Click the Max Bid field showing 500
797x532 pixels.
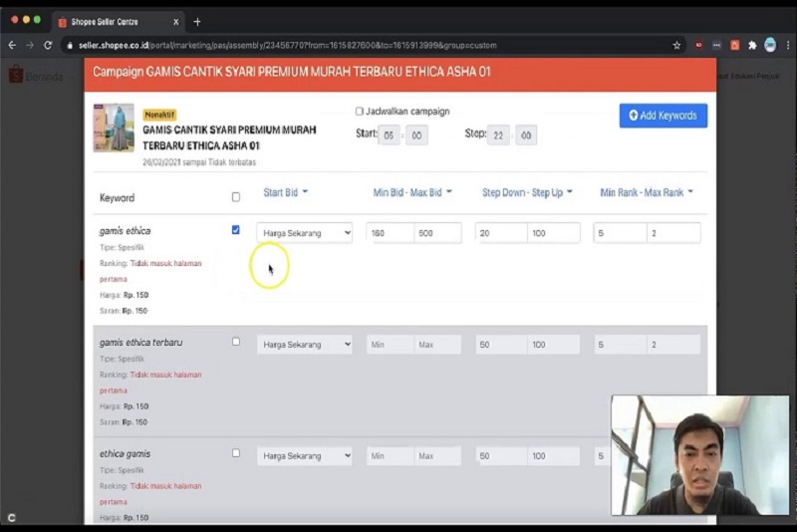click(x=438, y=233)
